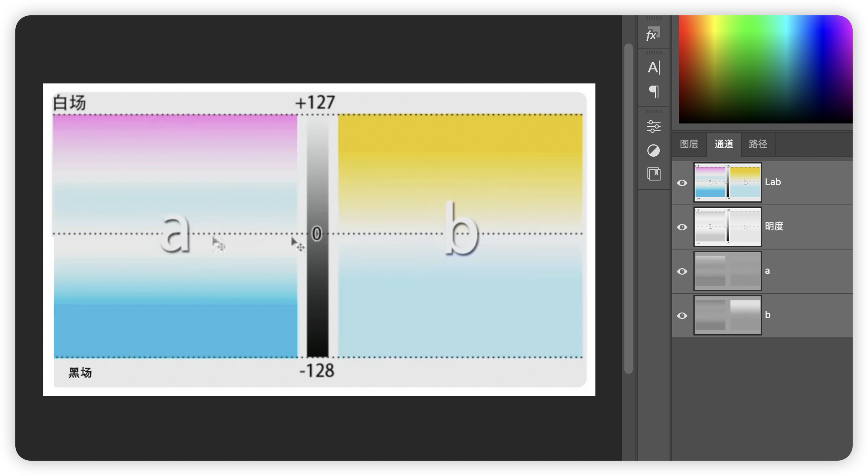
Task: Open the Styles (fx) panel icon
Action: (x=653, y=34)
